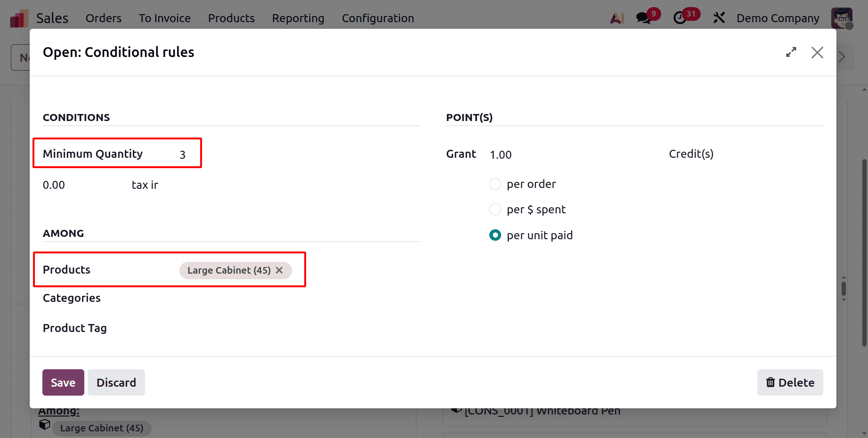Save the conditional rule
The height and width of the screenshot is (438, 868).
(63, 382)
